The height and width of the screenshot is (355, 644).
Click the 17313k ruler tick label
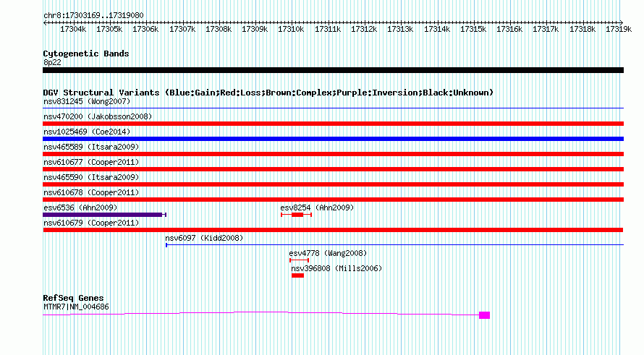pyautogui.click(x=400, y=30)
